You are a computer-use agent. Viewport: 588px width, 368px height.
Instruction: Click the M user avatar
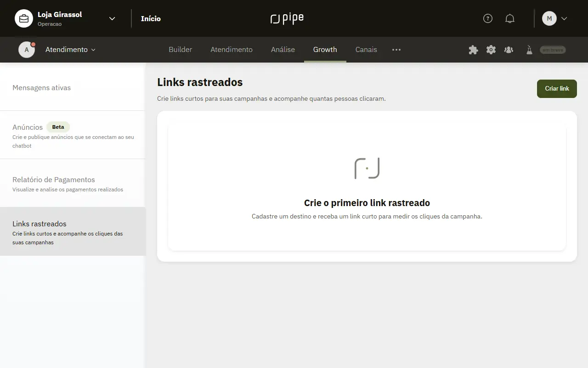point(549,18)
